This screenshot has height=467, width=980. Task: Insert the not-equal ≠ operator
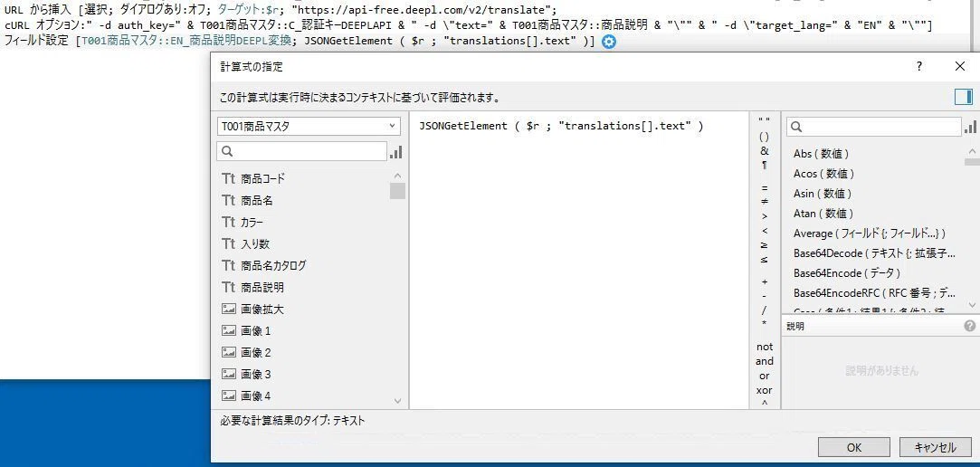point(765,201)
